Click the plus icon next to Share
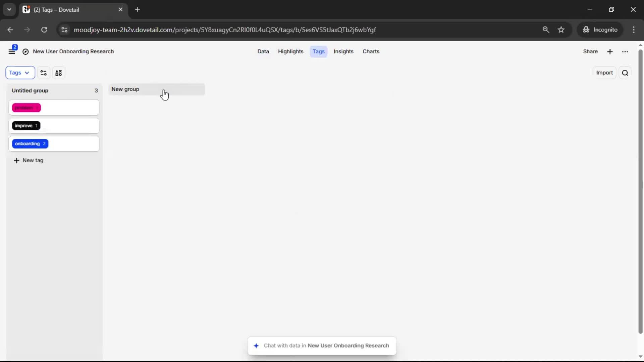Screen dimensions: 644x362 coord(610,52)
